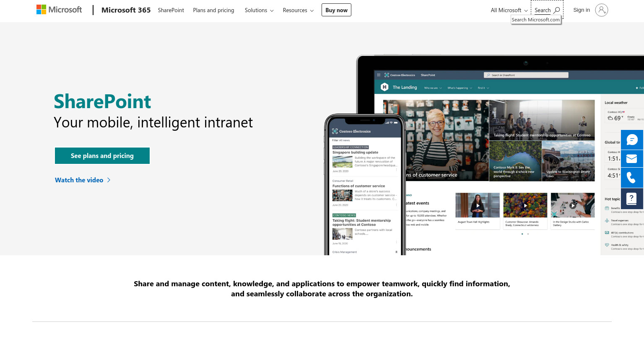The image size is (644, 342).
Task: Open the Sign in account avatar icon
Action: [602, 10]
